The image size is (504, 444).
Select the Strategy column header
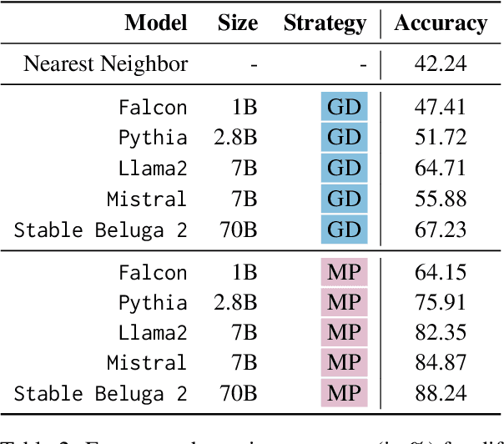(325, 23)
